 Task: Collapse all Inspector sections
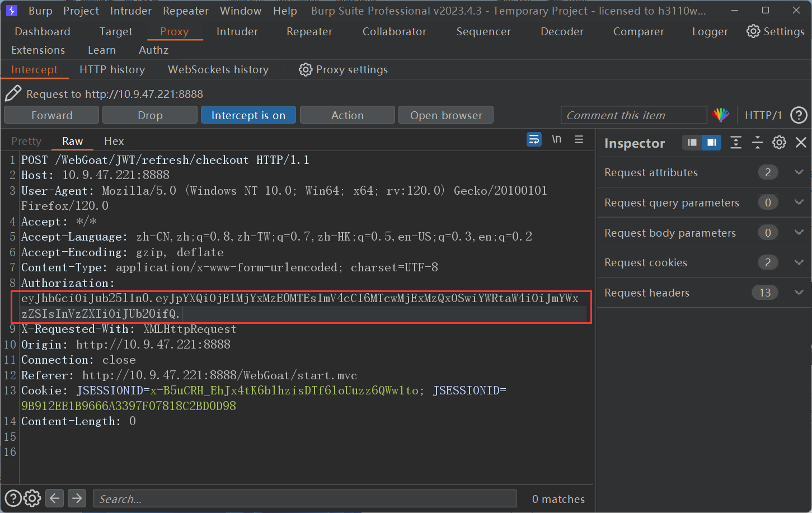[x=757, y=143]
